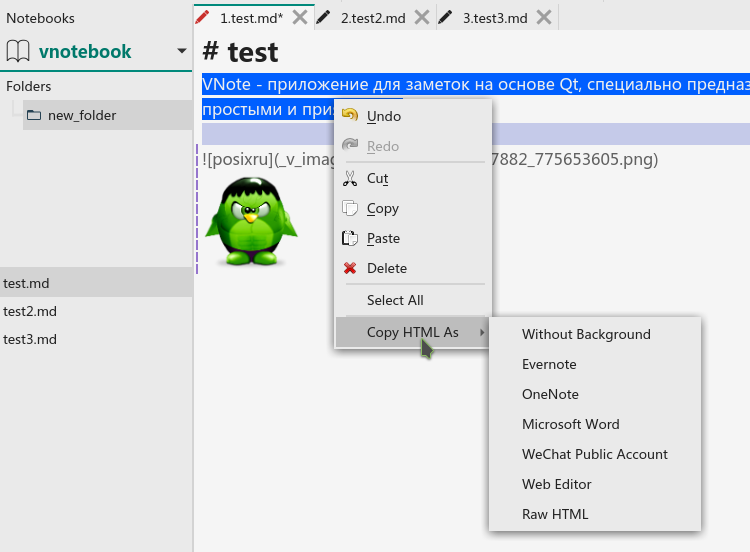Choose Select All from the context menu
The width and height of the screenshot is (750, 552).
(x=413, y=300)
